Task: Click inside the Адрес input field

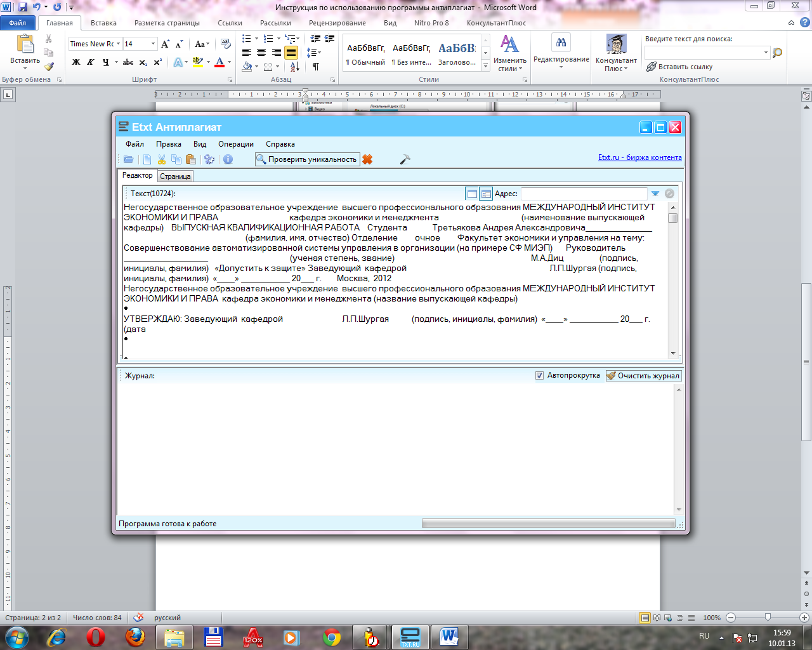Action: pos(584,194)
